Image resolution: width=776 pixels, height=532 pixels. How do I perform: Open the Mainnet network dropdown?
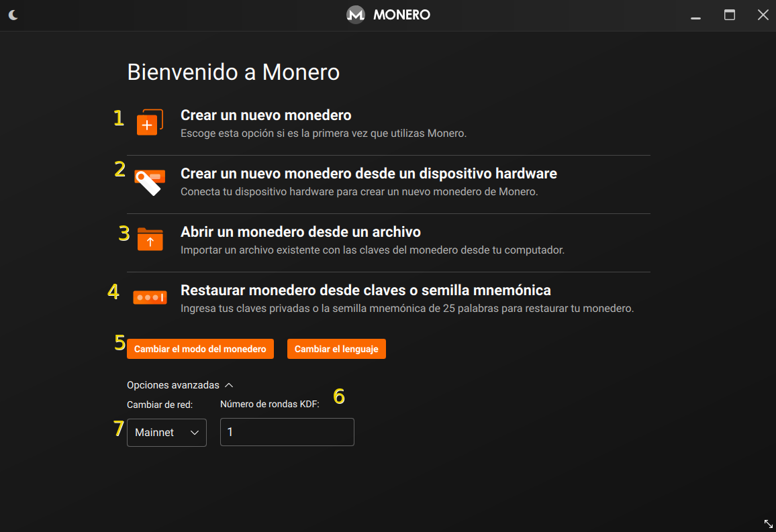166,433
